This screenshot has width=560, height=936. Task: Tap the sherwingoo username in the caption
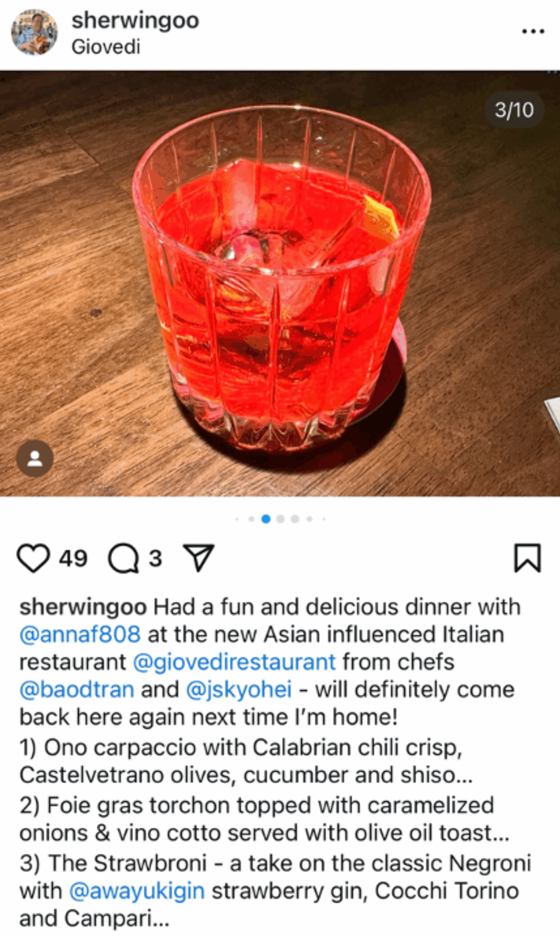83,607
